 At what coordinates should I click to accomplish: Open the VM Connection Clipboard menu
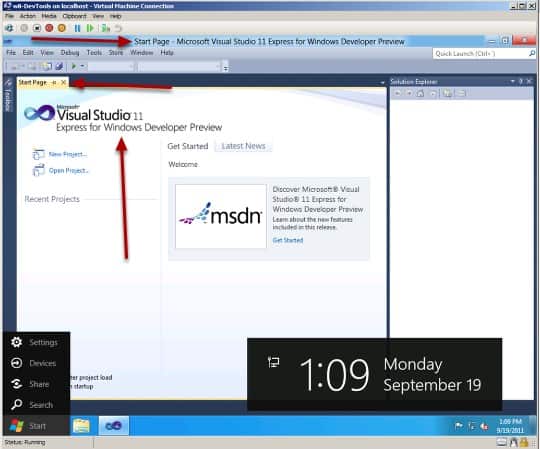pyautogui.click(x=75, y=16)
